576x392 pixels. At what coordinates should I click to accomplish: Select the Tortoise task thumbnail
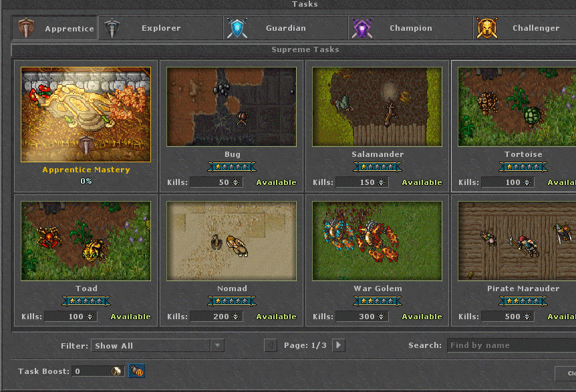[517, 107]
